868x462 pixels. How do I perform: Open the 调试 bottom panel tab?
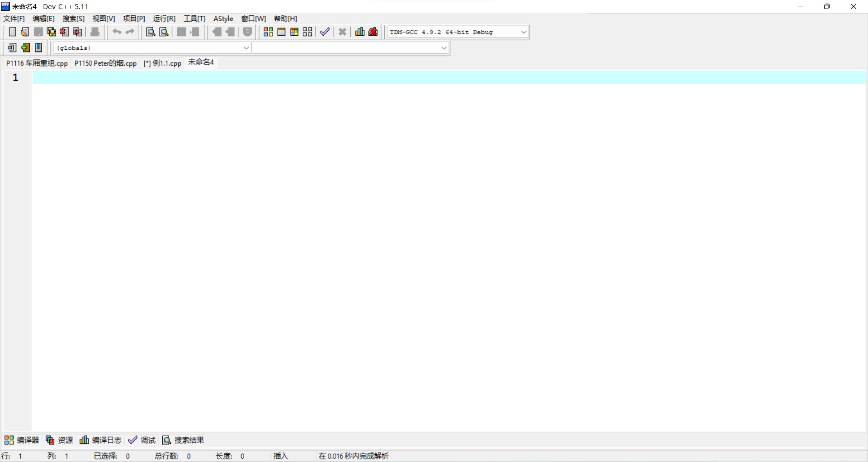click(x=142, y=440)
